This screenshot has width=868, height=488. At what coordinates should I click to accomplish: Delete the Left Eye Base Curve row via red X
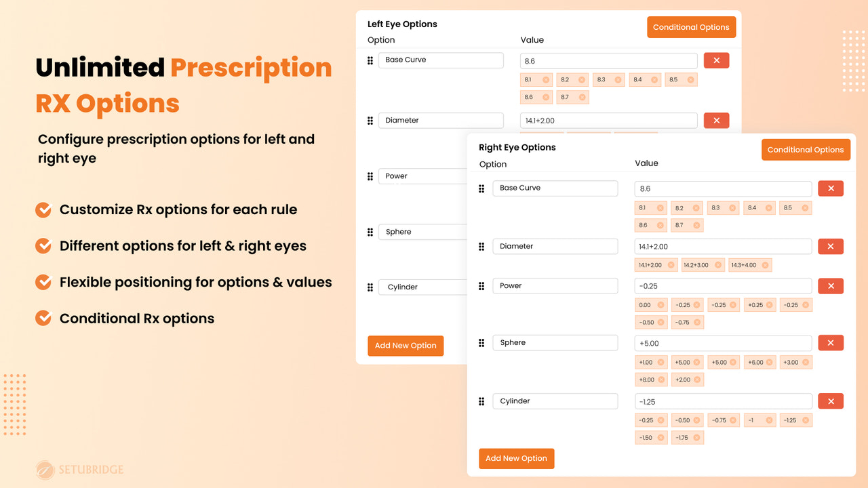716,60
